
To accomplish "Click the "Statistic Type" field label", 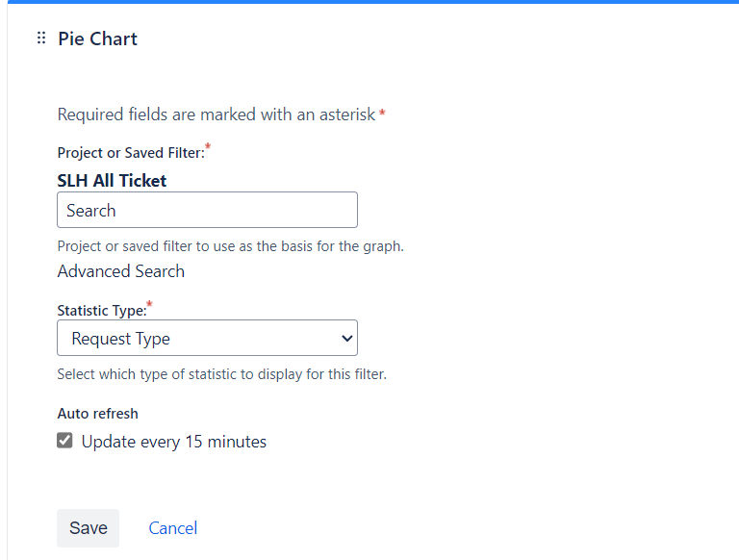I will pos(101,310).
